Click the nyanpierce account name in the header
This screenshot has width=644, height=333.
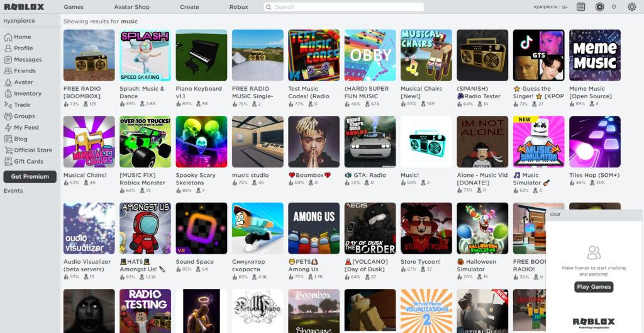pos(546,7)
